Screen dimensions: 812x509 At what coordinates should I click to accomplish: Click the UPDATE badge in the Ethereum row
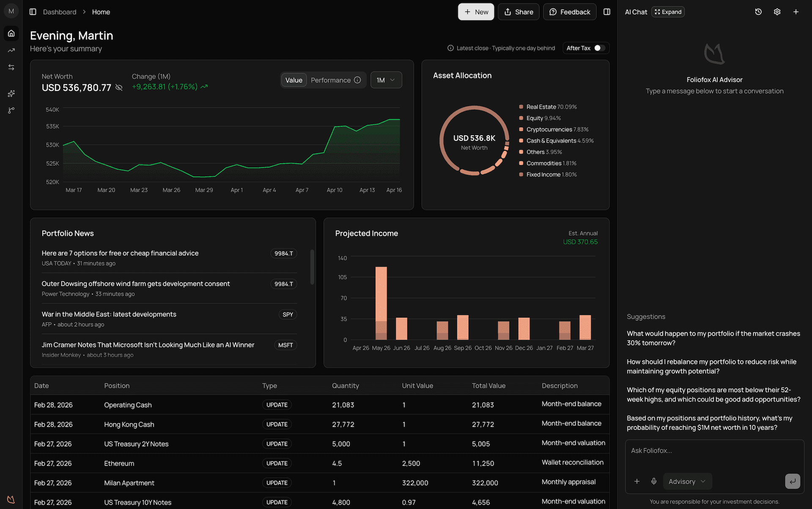pos(277,463)
